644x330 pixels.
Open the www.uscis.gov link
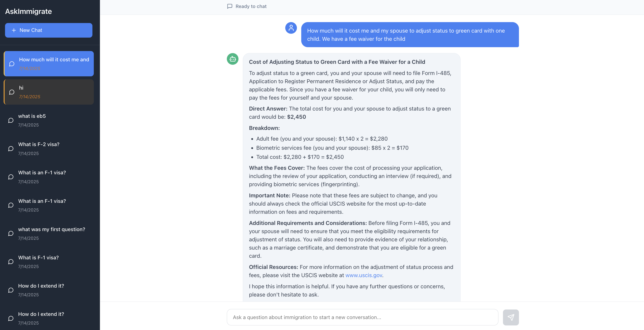point(364,275)
